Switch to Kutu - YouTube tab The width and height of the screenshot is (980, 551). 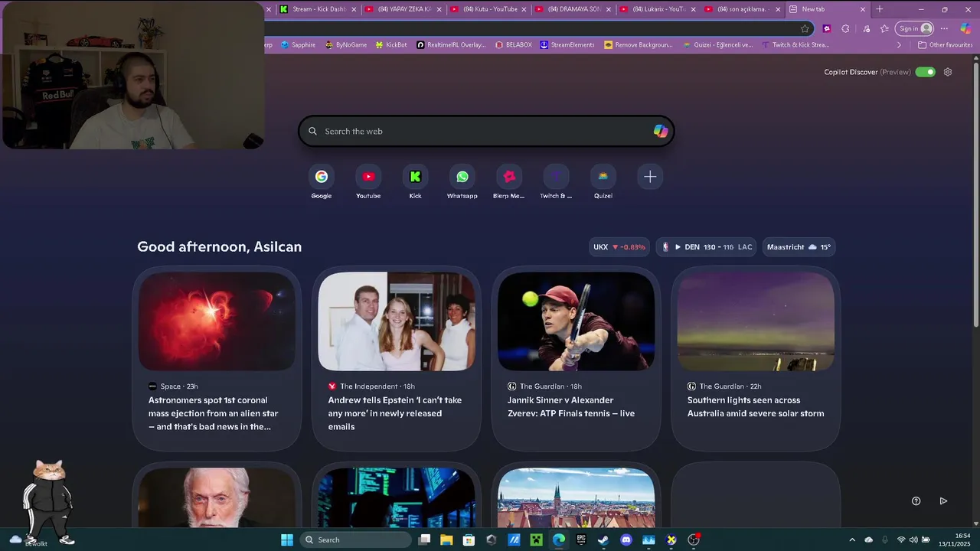pyautogui.click(x=488, y=9)
